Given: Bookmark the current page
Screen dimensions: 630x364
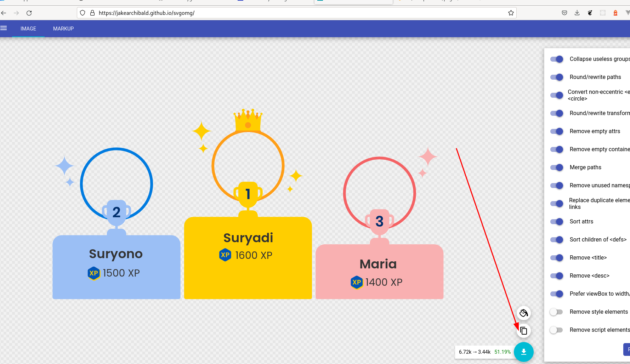Looking at the screenshot, I should 511,13.
